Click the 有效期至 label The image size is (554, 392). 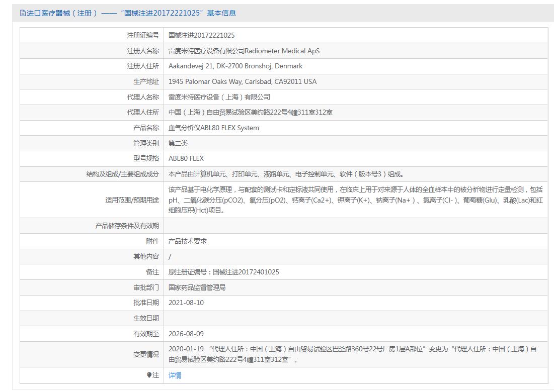point(146,334)
